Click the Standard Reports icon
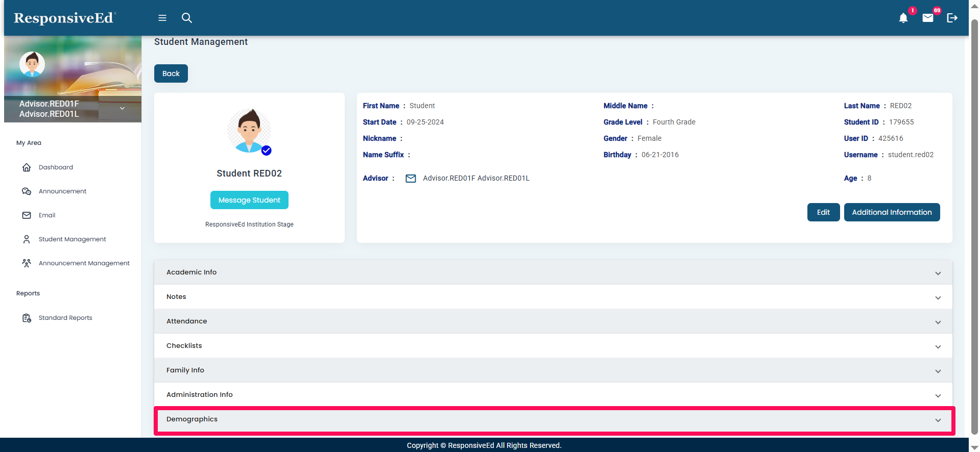 click(27, 318)
